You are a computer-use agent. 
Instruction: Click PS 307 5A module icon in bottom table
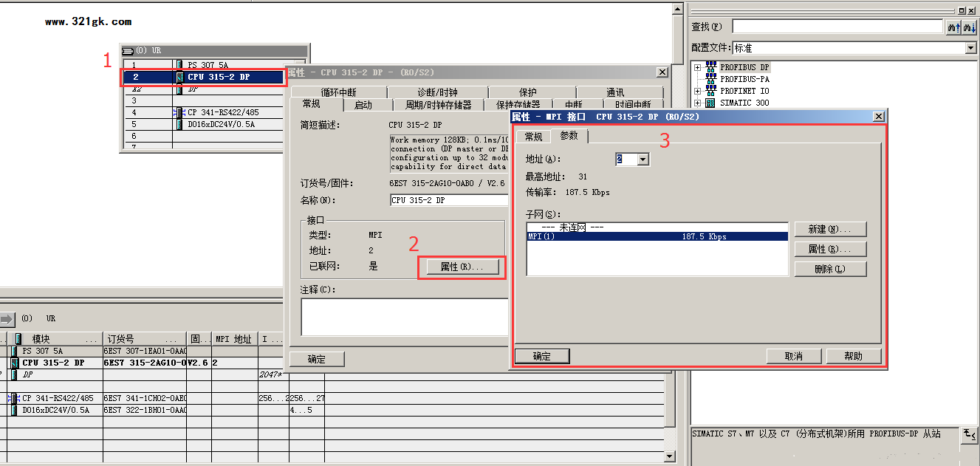pos(15,352)
